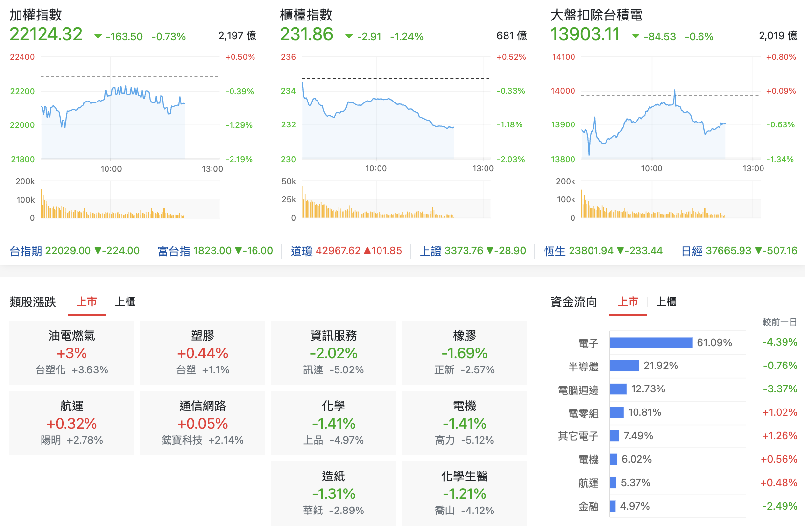Open the 化學 sector card
Screen dimensions: 805x532
click(334, 423)
